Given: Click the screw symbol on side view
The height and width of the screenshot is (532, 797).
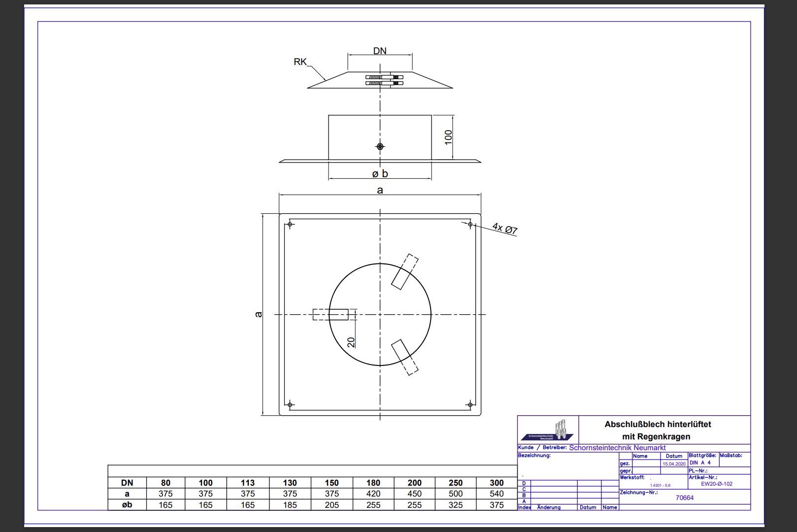Looking at the screenshot, I should point(380,146).
